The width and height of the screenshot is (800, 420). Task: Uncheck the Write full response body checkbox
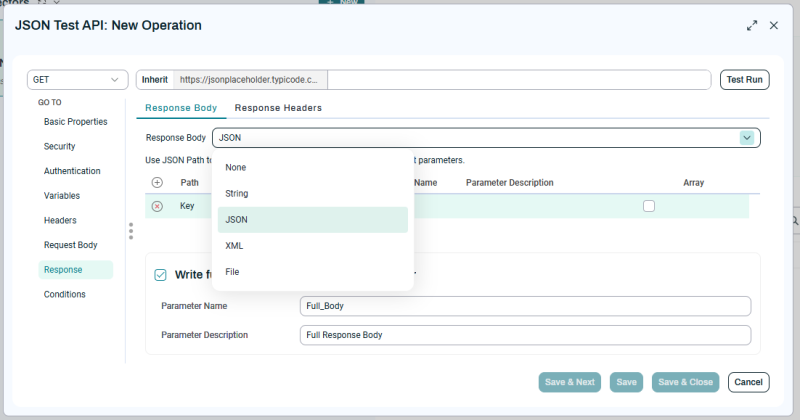click(x=160, y=275)
